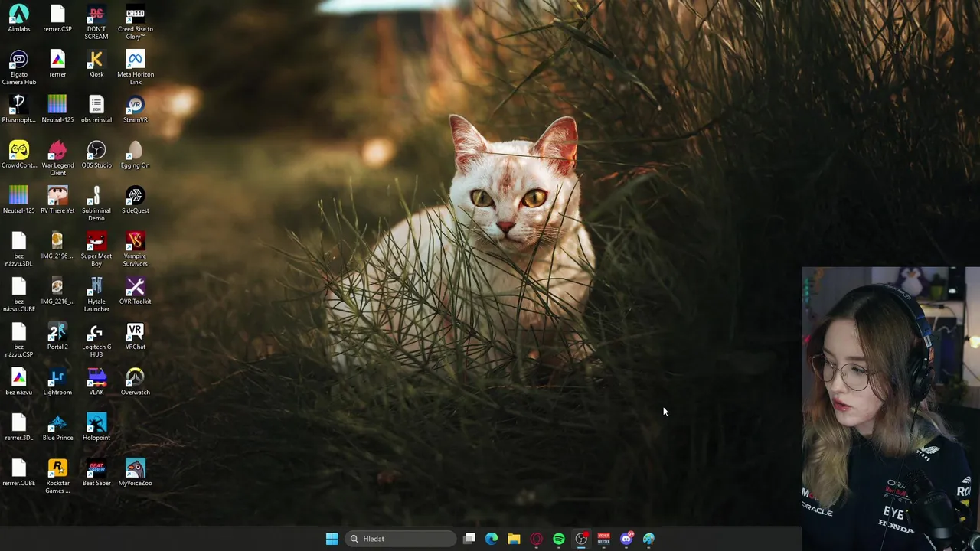Launch War Legend Client shortcut
The image size is (980, 551).
pos(57,158)
